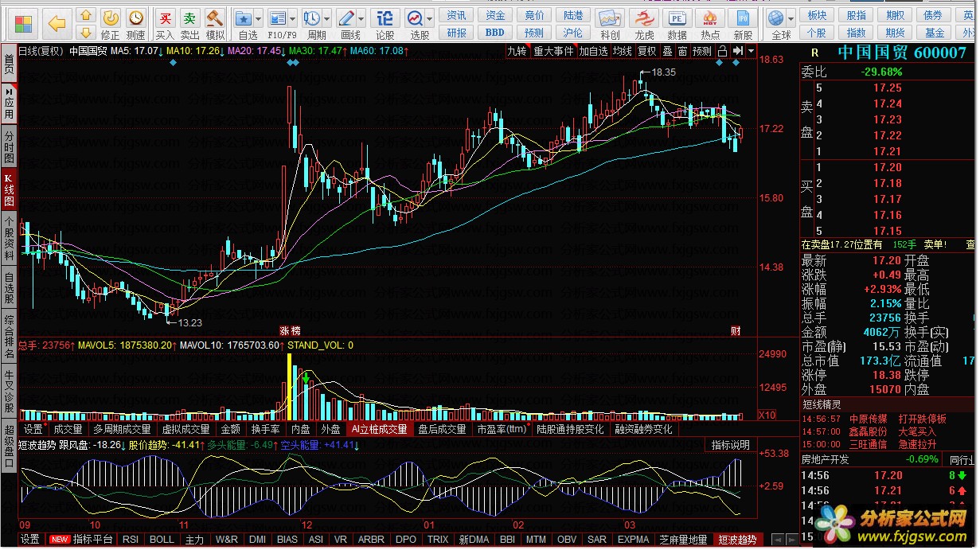
Task: Open the F10/F9 info icon
Action: coord(277,18)
